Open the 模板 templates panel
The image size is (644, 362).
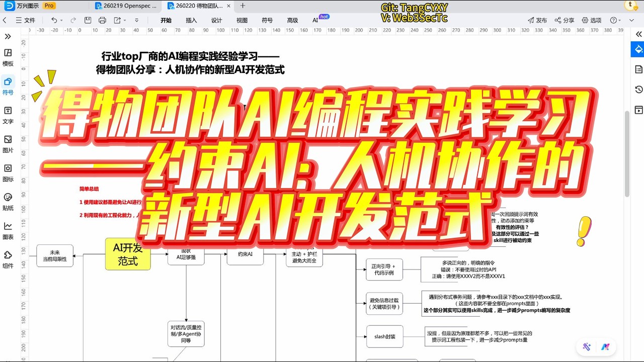pyautogui.click(x=8, y=57)
